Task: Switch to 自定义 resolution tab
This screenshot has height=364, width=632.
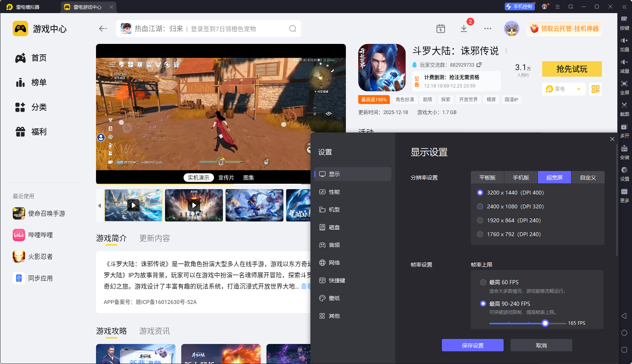Action: click(x=588, y=178)
